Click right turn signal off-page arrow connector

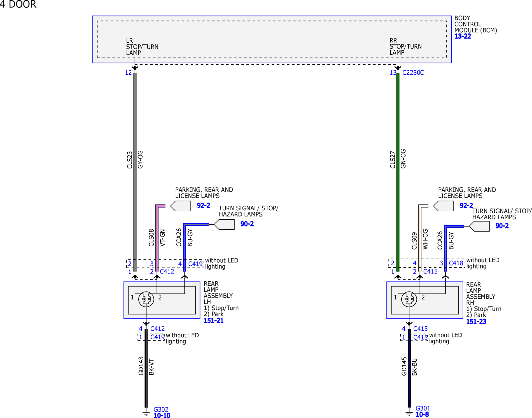pos(479,226)
